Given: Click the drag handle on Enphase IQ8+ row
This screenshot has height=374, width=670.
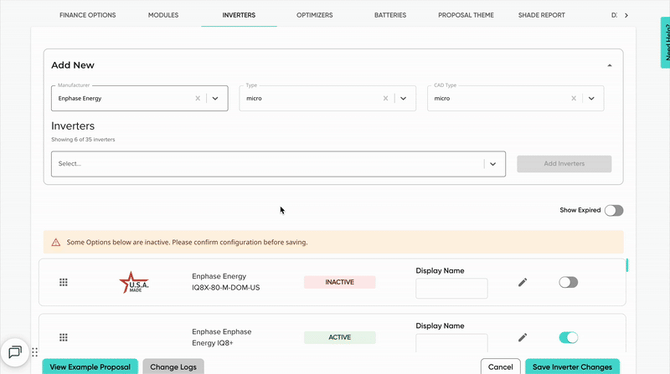Looking at the screenshot, I should (63, 337).
